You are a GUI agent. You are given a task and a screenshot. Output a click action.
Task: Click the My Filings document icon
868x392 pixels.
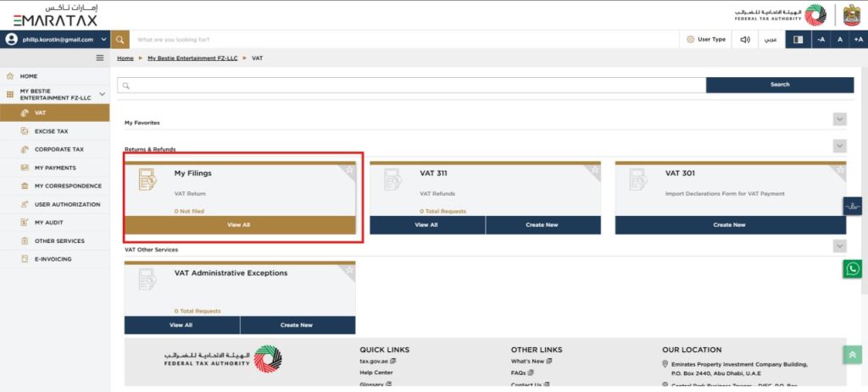(x=147, y=179)
